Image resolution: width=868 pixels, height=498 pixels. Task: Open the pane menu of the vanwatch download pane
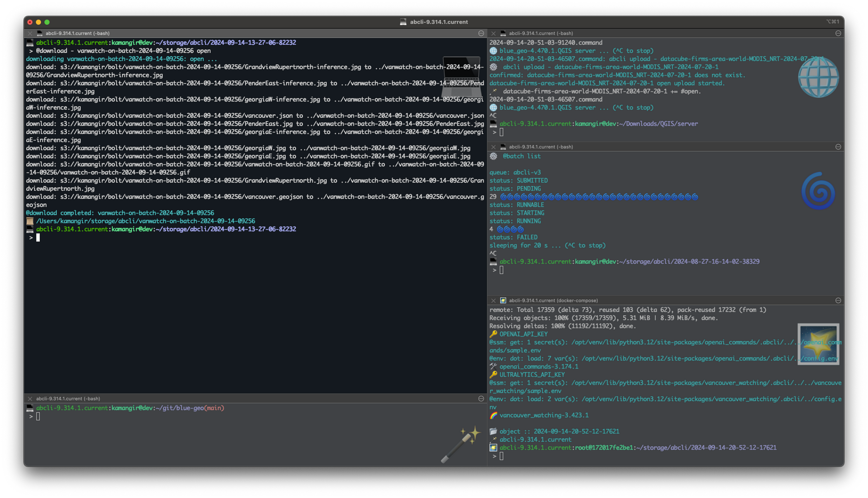481,33
